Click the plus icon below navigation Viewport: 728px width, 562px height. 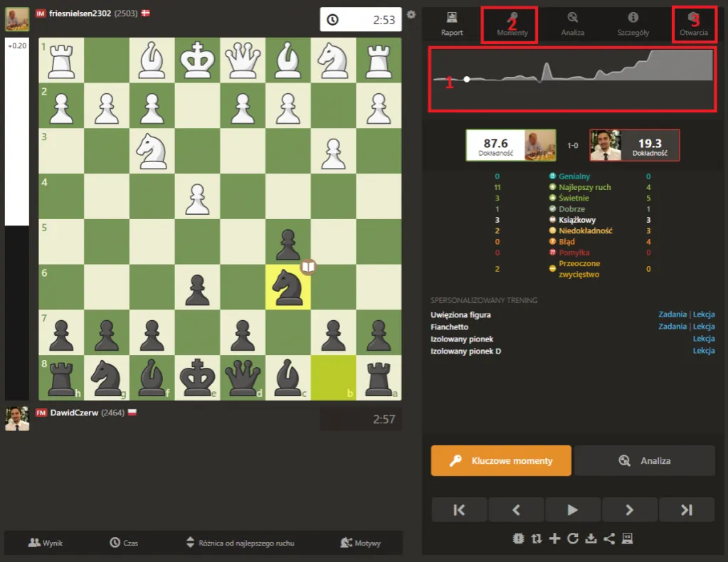[554, 539]
